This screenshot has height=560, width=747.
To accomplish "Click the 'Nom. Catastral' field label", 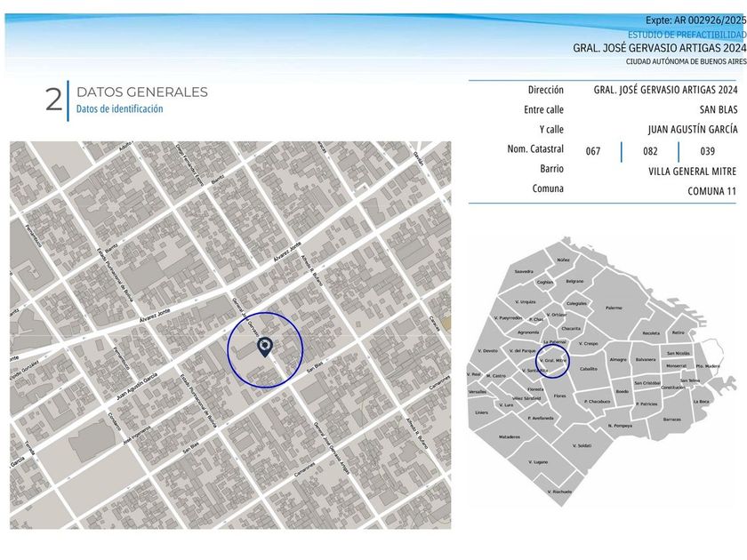I will [535, 148].
